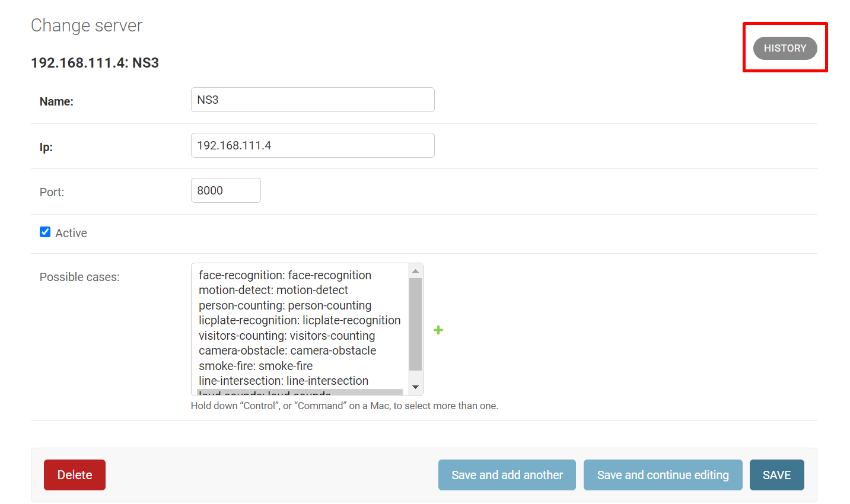Screen dimensions: 850x504
Task: Toggle the Active checkbox
Action: (45, 232)
